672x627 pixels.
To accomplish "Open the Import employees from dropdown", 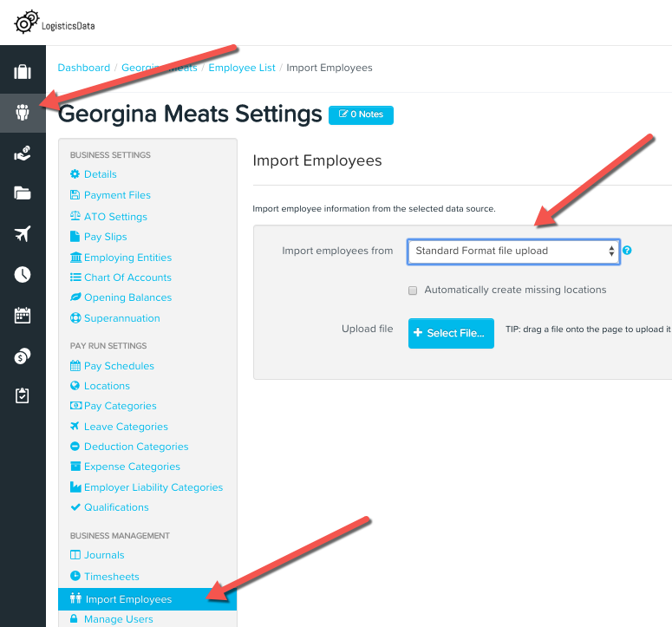I will pyautogui.click(x=513, y=251).
